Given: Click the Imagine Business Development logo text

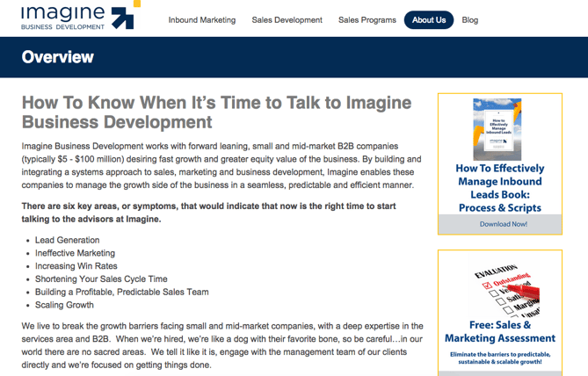Looking at the screenshot, I should tap(62, 15).
